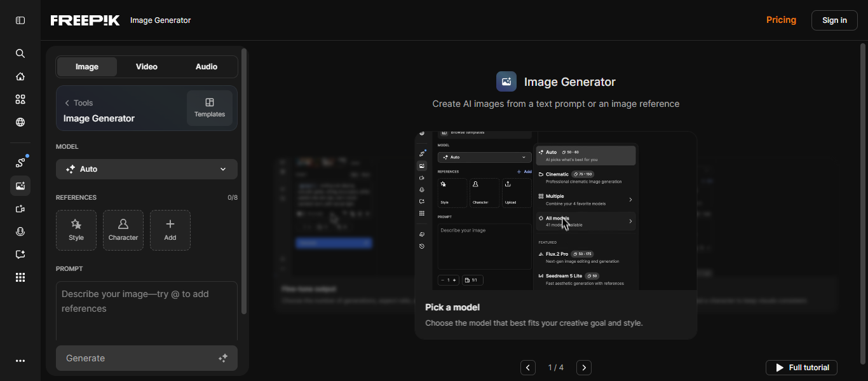Open the search magnifier icon
Image resolution: width=868 pixels, height=381 pixels.
pos(20,53)
